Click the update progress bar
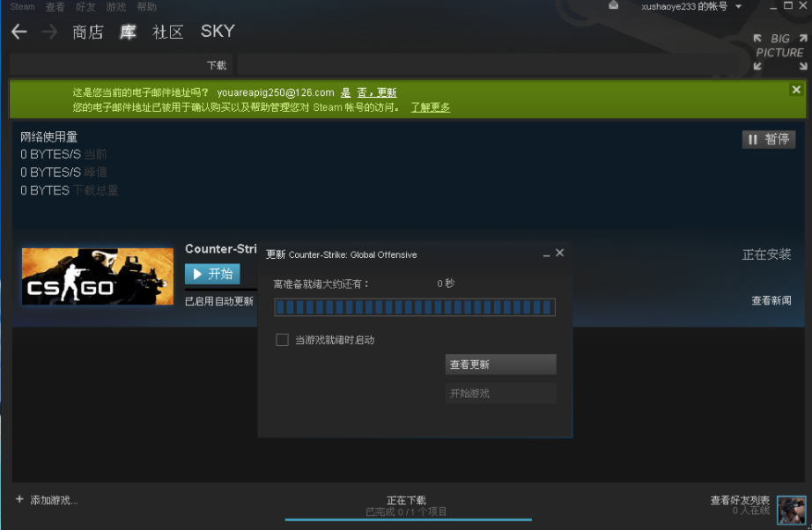Image resolution: width=812 pixels, height=530 pixels. (415, 307)
